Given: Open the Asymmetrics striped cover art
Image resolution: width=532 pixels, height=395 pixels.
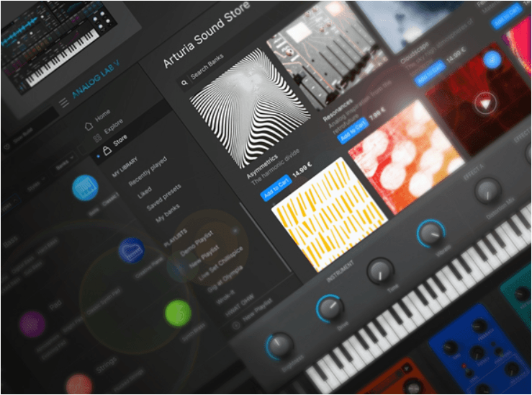Looking at the screenshot, I should coord(251,108).
